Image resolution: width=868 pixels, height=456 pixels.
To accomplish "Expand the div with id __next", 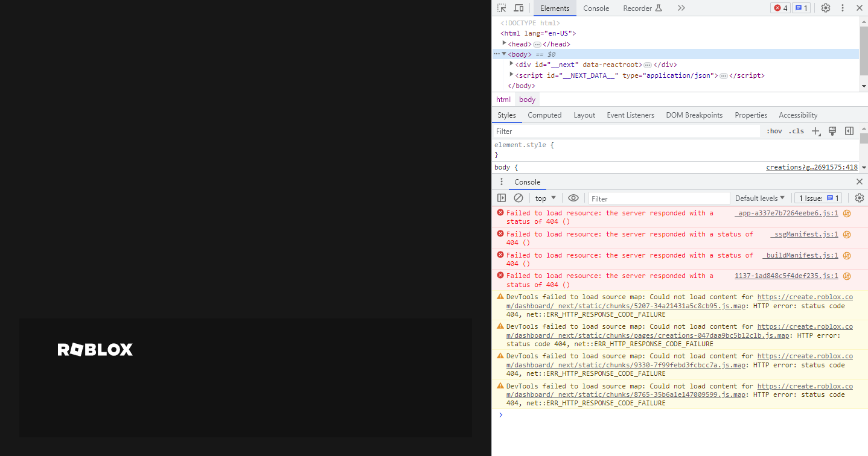I will 511,65.
